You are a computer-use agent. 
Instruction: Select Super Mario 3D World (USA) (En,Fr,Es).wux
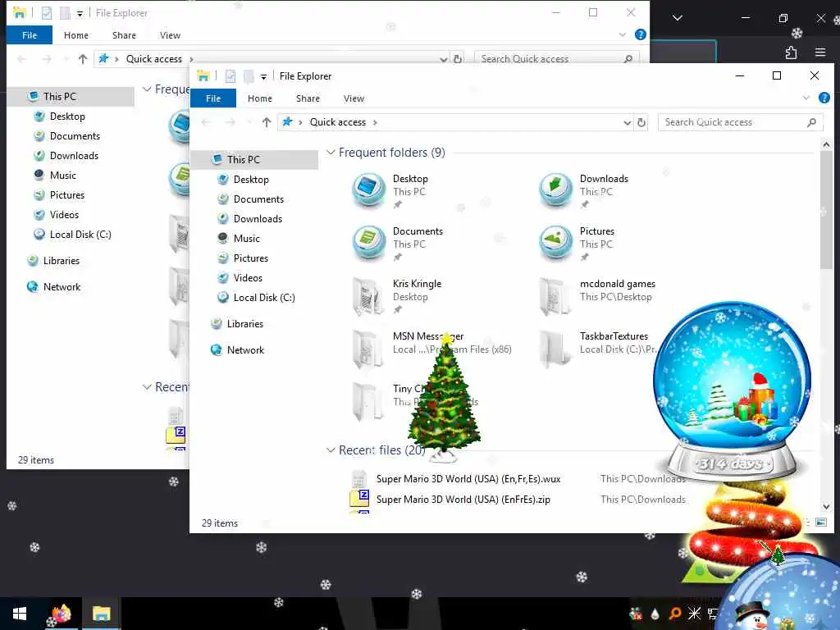tap(468, 479)
